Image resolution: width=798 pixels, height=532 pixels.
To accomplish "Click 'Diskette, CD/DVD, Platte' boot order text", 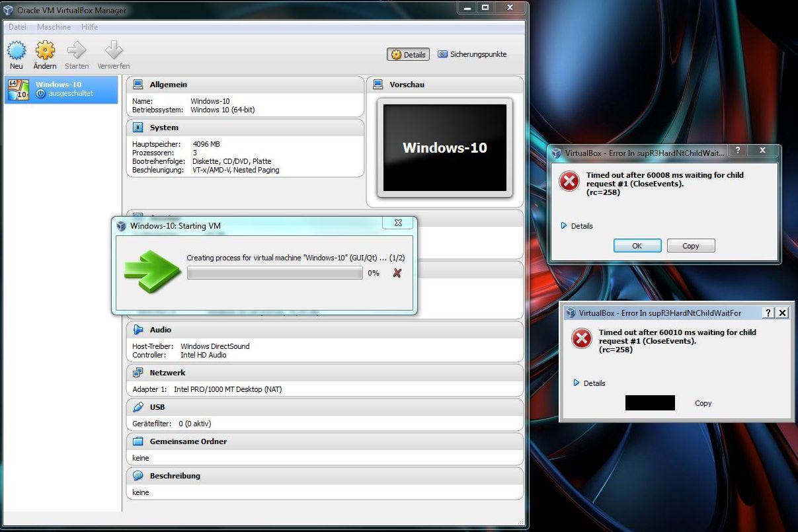I will coord(232,161).
